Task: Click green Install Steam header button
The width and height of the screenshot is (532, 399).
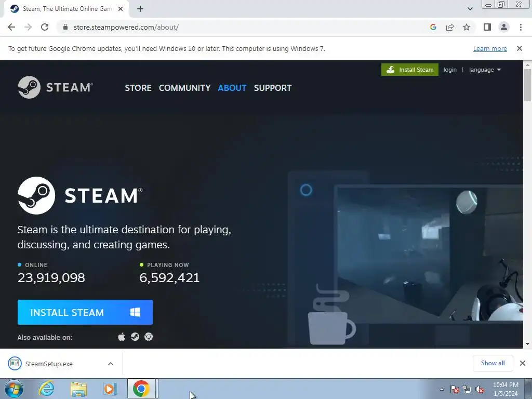Action: (409, 70)
